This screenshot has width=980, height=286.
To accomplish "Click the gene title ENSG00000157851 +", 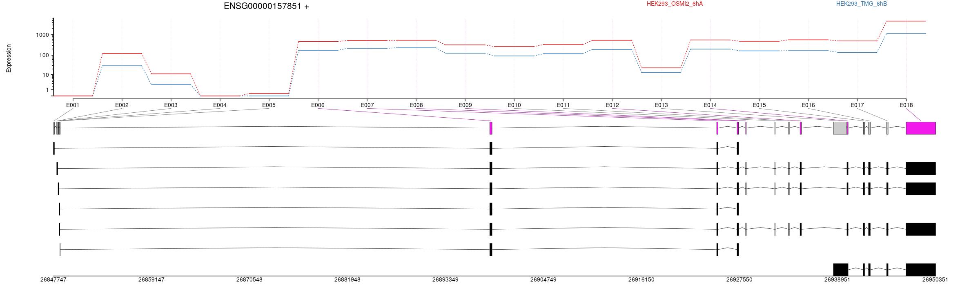I will tap(266, 6).
